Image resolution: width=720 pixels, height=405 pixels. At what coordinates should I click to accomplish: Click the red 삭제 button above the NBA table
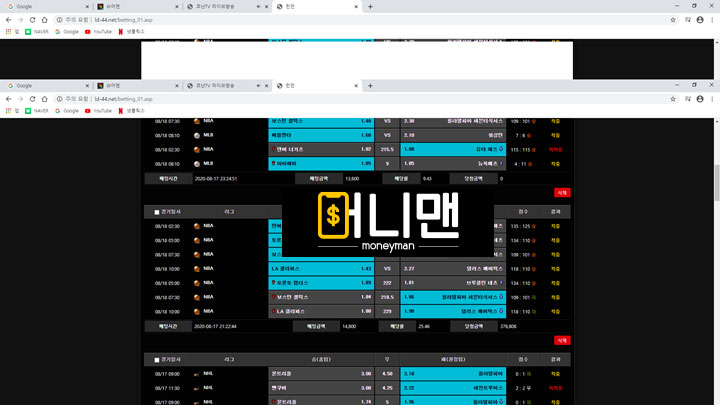coord(562,192)
